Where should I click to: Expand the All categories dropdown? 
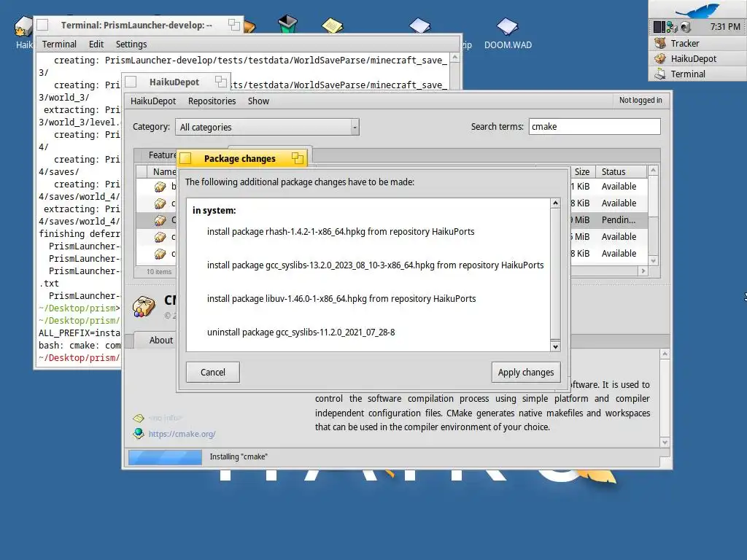tap(267, 127)
